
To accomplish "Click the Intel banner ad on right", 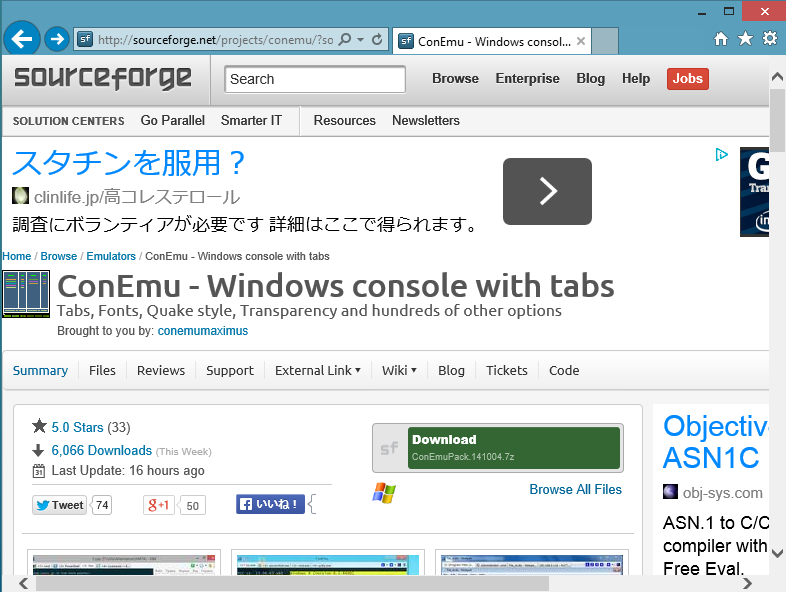I will click(754, 191).
